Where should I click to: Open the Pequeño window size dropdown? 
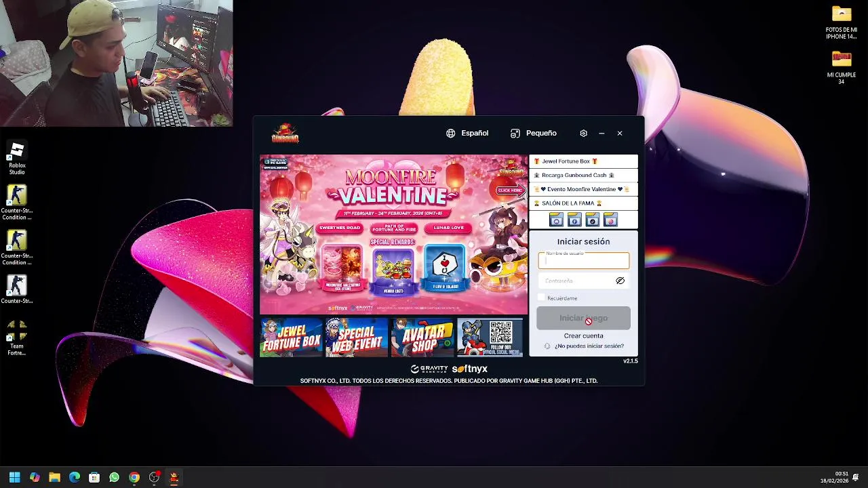[534, 134]
